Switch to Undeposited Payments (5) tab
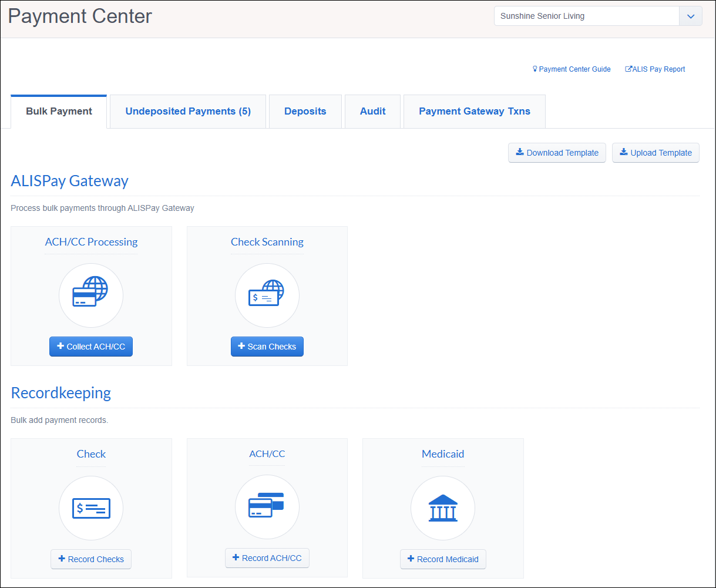The width and height of the screenshot is (716, 588). click(188, 112)
